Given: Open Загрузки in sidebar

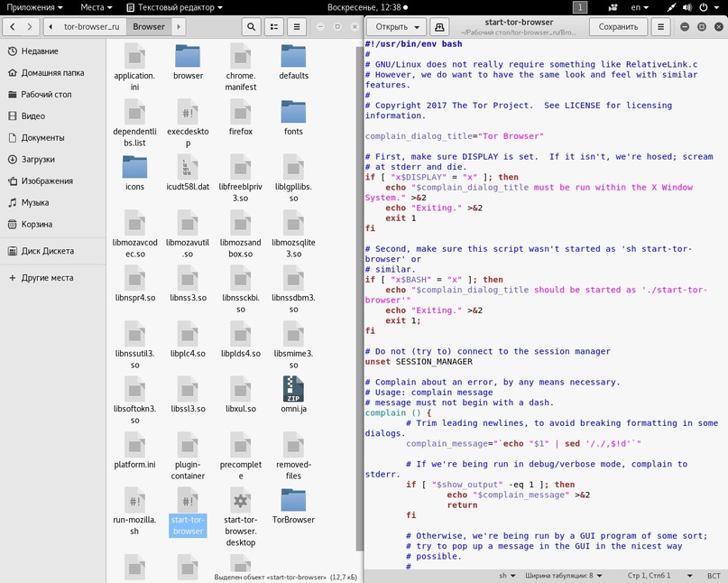Looking at the screenshot, I should point(53,160).
